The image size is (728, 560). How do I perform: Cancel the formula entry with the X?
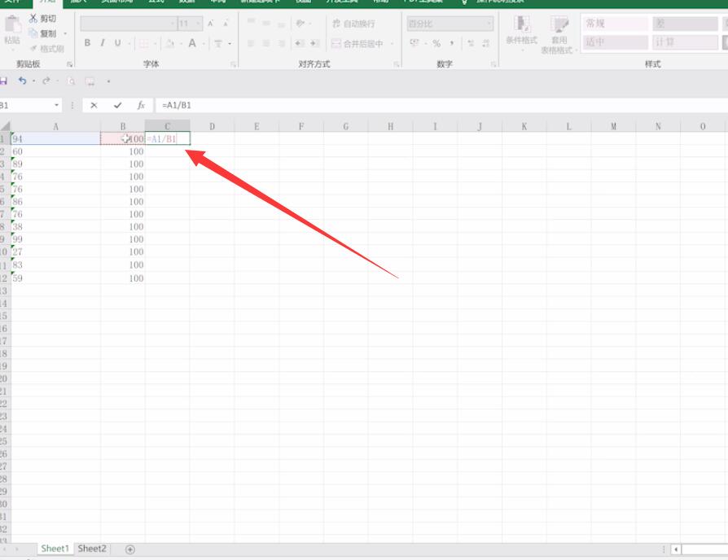(94, 105)
